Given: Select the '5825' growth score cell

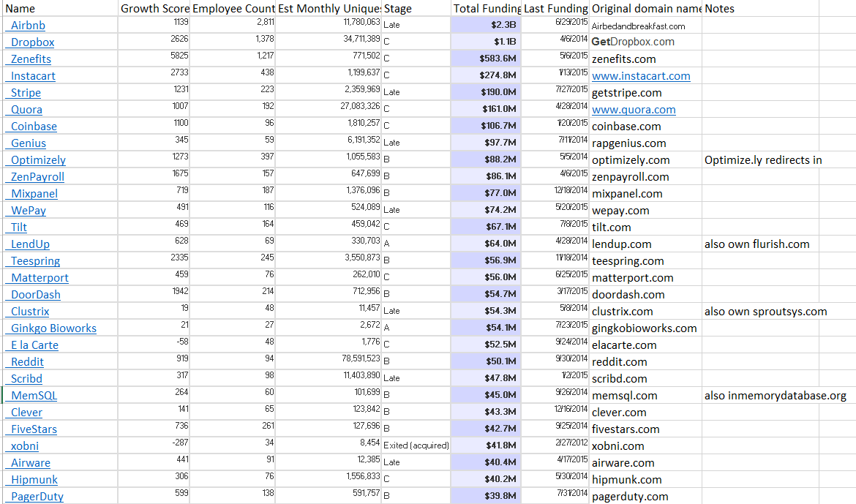Looking at the screenshot, I should pos(154,59).
